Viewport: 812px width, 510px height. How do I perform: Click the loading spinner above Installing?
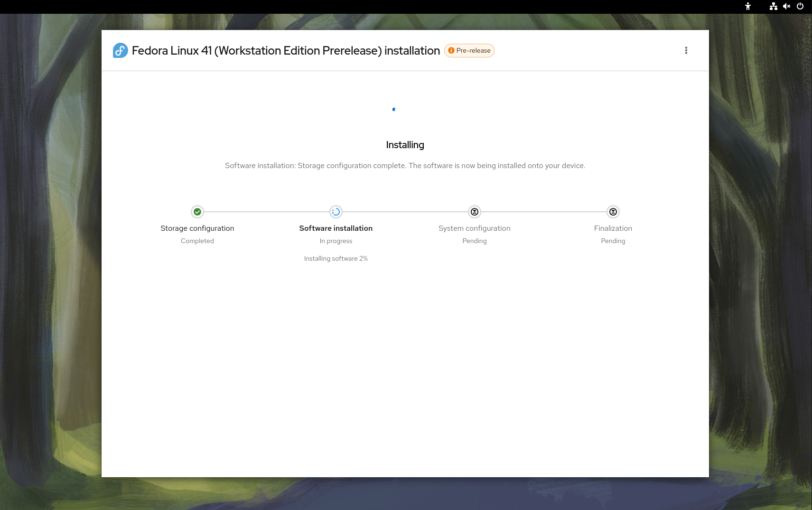point(394,110)
